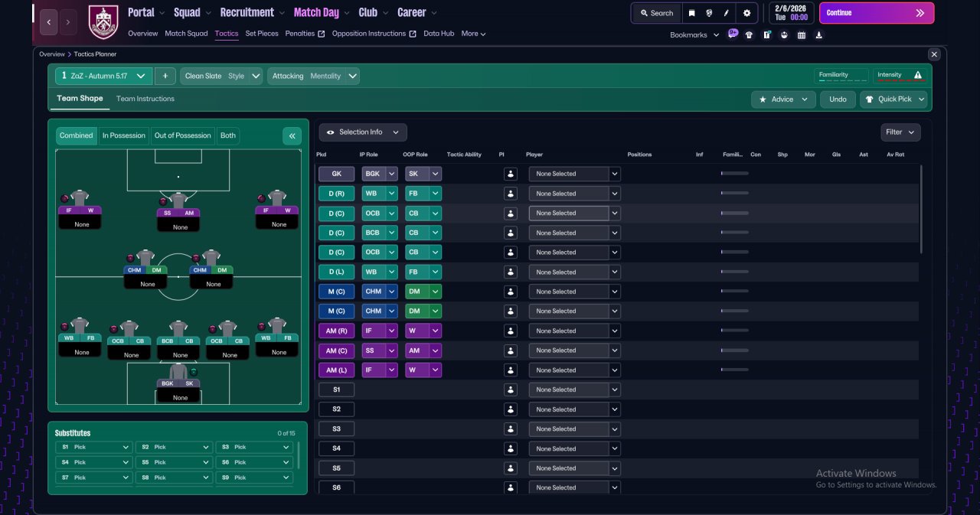Select the S6 substitute slot button
The image size is (980, 515).
pyautogui.click(x=336, y=487)
